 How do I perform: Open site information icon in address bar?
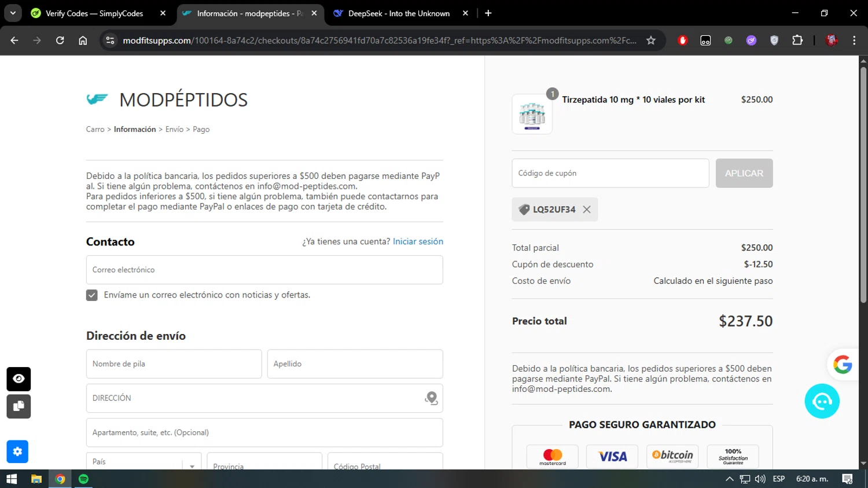click(110, 41)
